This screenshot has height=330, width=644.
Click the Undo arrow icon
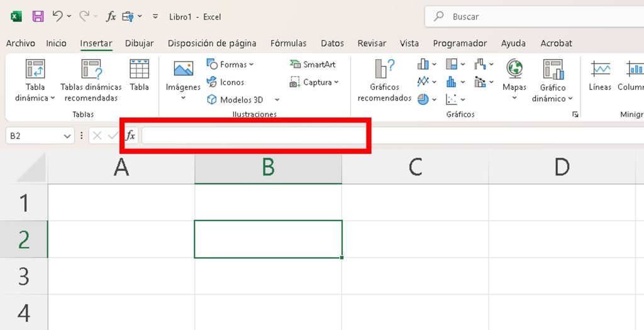tap(57, 16)
